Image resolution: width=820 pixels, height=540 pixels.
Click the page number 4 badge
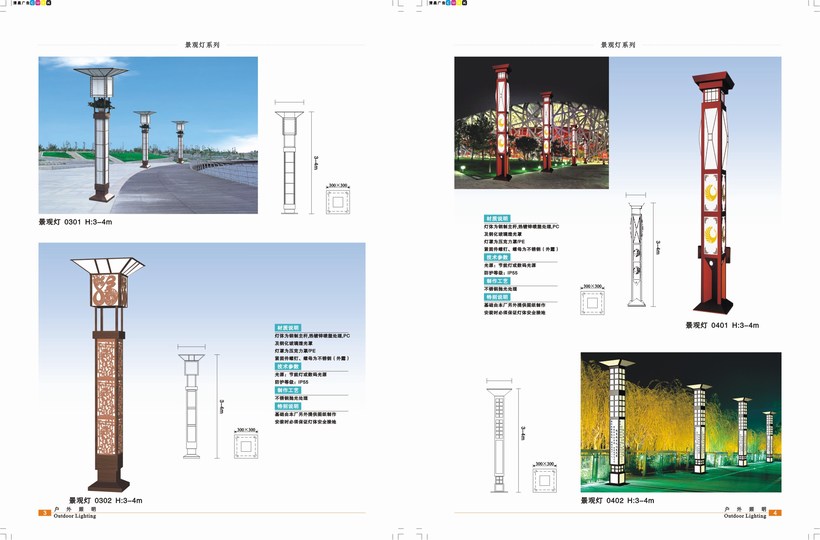pyautogui.click(x=776, y=513)
